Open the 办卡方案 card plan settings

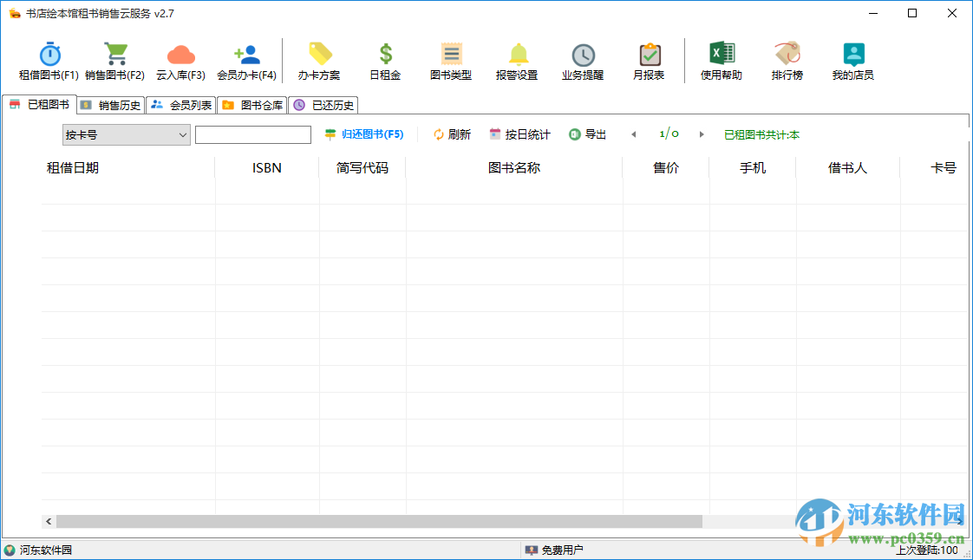pos(321,59)
